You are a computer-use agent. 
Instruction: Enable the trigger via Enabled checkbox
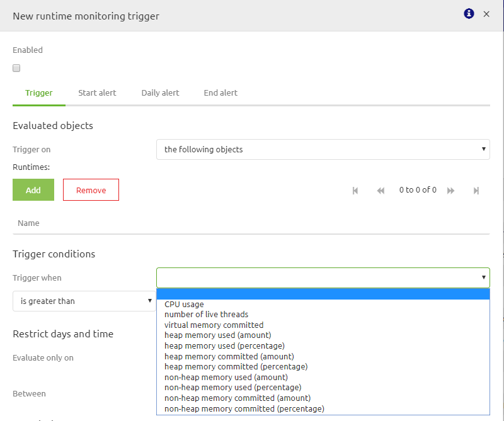point(16,67)
